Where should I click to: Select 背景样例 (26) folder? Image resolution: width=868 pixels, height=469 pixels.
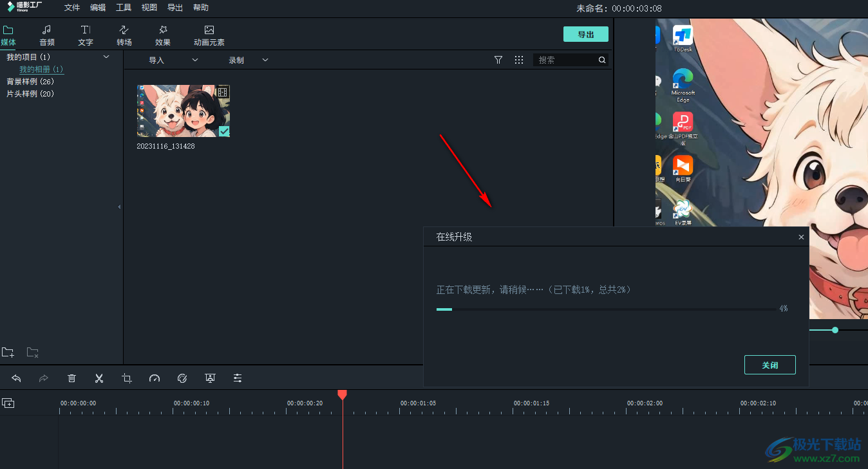pos(30,82)
